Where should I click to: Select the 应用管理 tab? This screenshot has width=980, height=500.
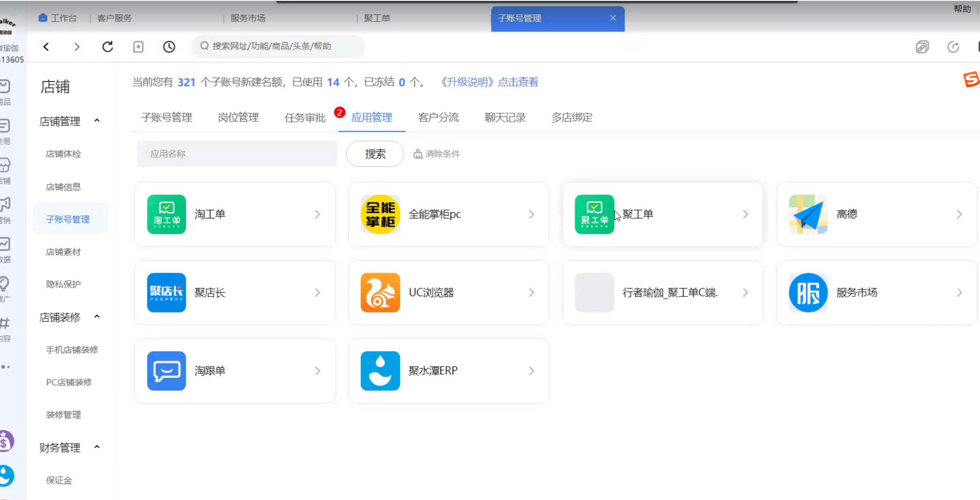pyautogui.click(x=372, y=117)
